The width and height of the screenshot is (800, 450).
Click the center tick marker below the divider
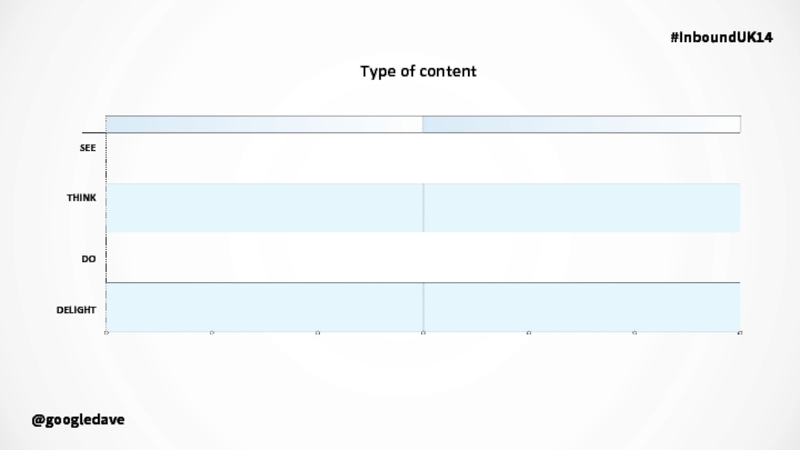tap(423, 333)
